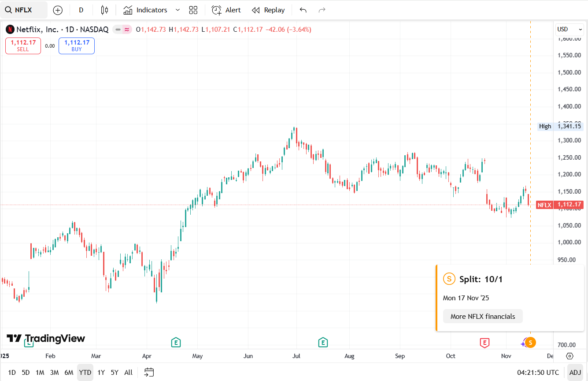
Task: Click the TradingView logo
Action: point(46,338)
